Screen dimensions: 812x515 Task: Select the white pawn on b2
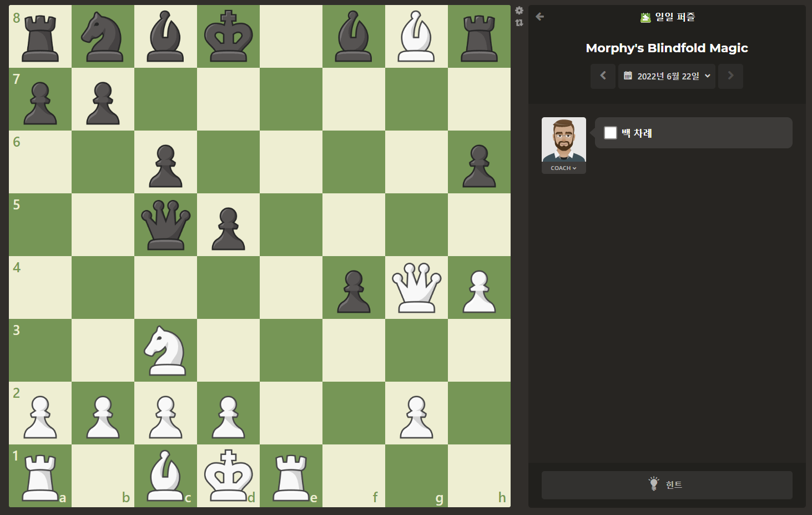pos(103,413)
